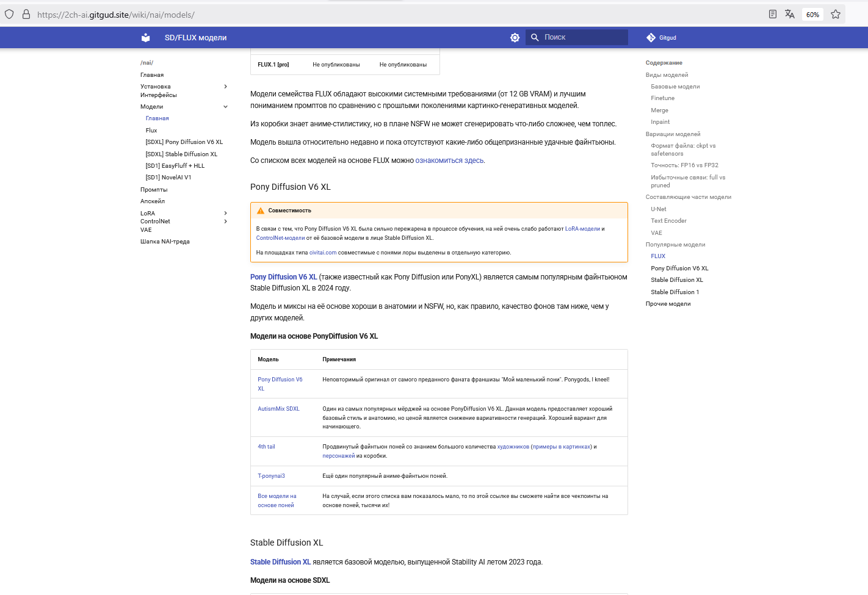Click SD/FLUX модели site title

point(195,38)
